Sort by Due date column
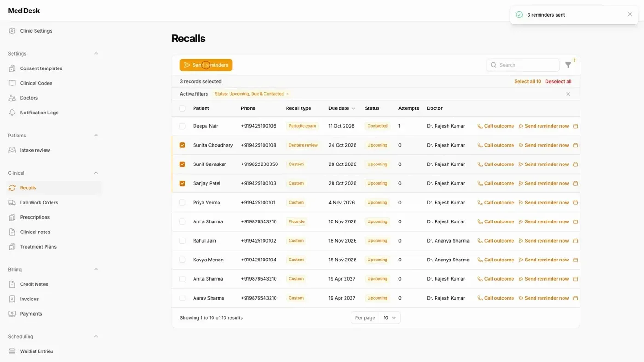Viewport: 644px width, 362px height. click(x=342, y=108)
